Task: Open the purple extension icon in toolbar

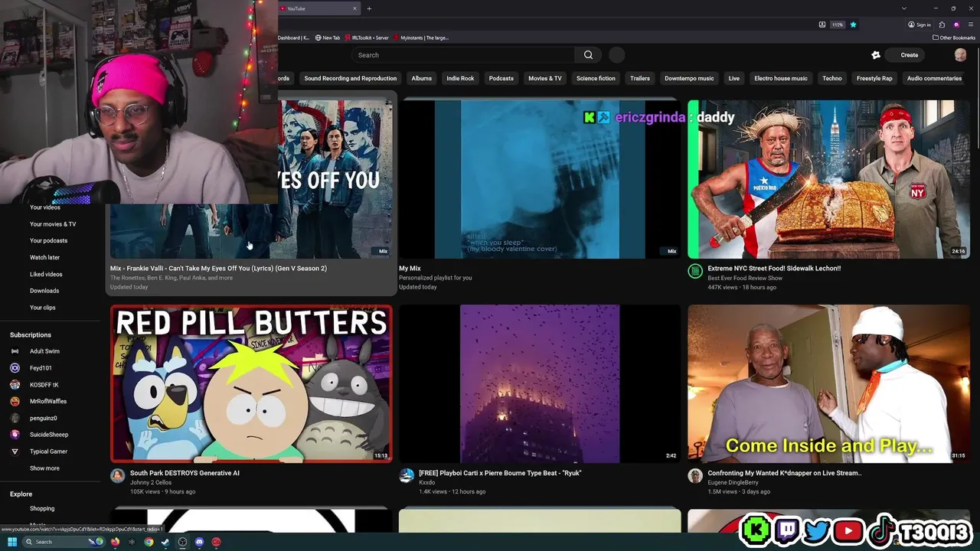Action: click(x=956, y=24)
